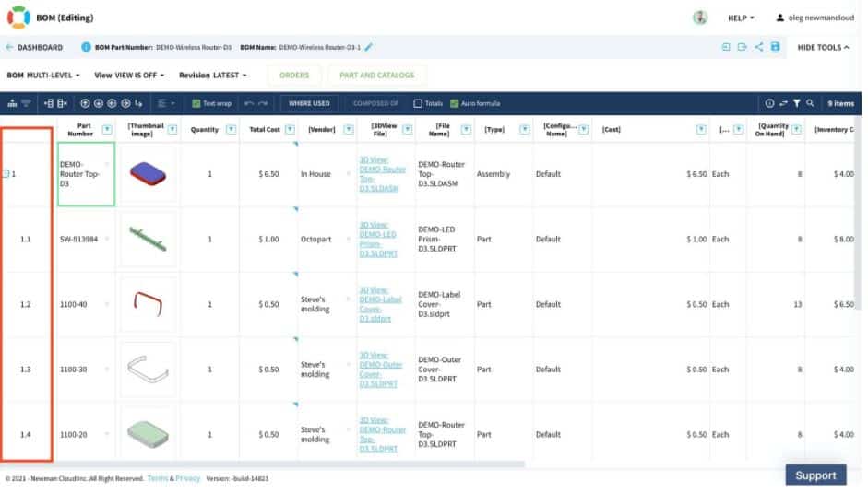This screenshot has height=493, width=868.
Task: Open the Terms link
Action: pos(157,478)
